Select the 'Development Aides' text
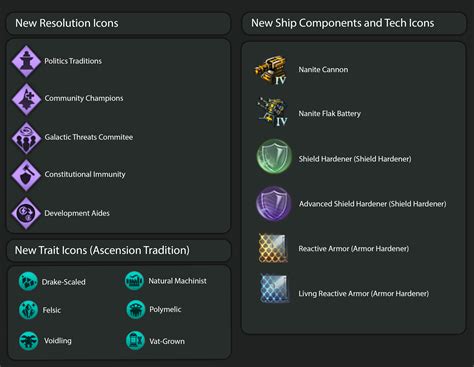Screen dimensions: 474x367 point(77,213)
